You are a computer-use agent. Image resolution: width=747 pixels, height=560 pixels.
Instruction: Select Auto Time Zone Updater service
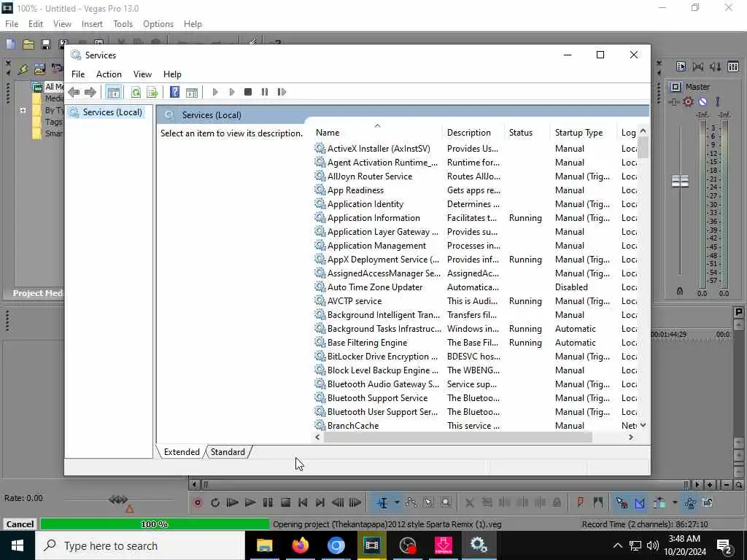coord(375,287)
